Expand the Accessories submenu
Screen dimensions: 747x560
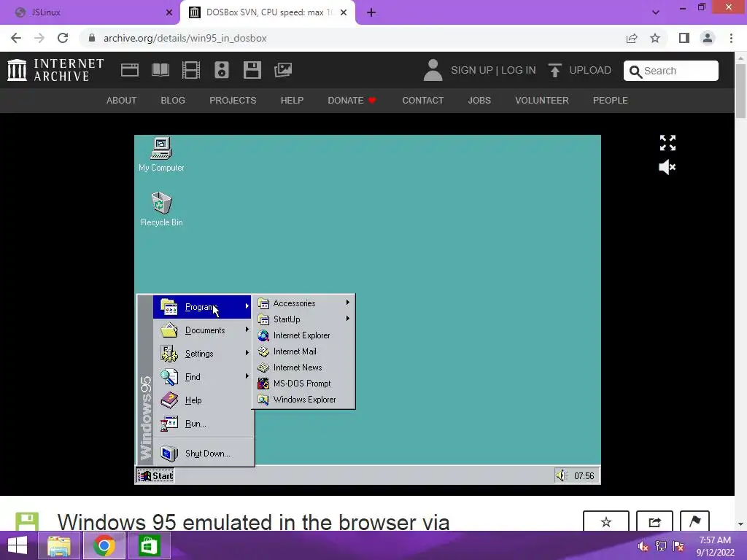[x=304, y=303]
